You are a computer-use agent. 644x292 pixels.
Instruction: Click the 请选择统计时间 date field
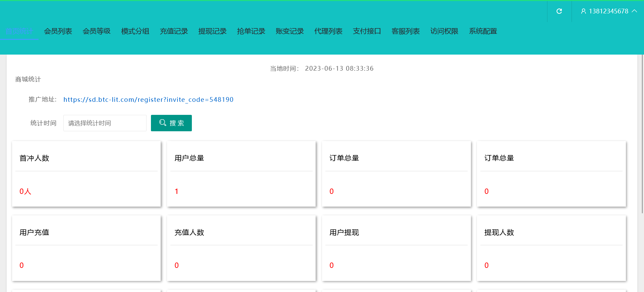tap(105, 123)
